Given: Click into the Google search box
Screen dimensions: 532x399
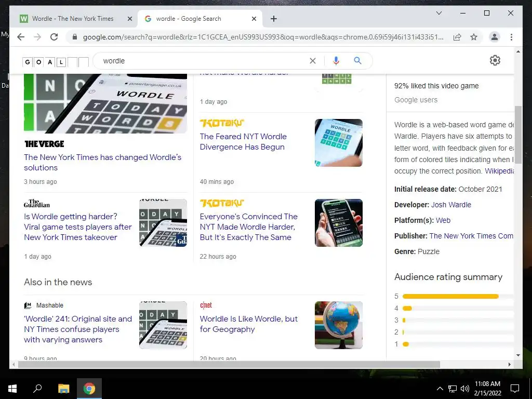Looking at the screenshot, I should (x=204, y=61).
